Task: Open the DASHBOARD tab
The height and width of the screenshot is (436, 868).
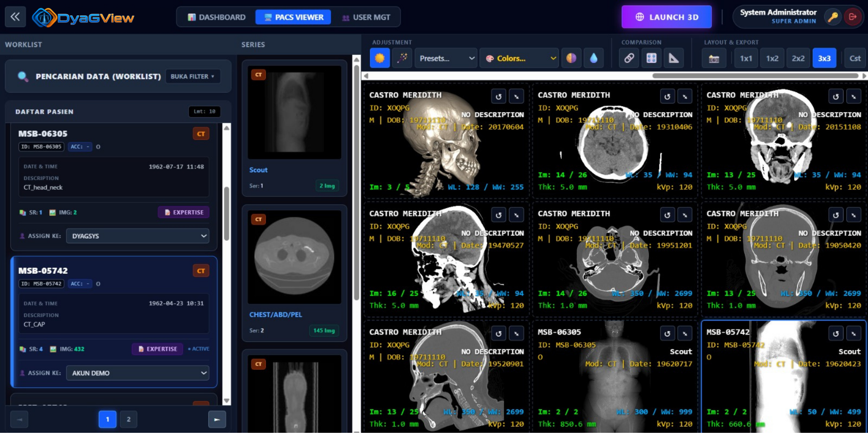Action: click(x=217, y=17)
